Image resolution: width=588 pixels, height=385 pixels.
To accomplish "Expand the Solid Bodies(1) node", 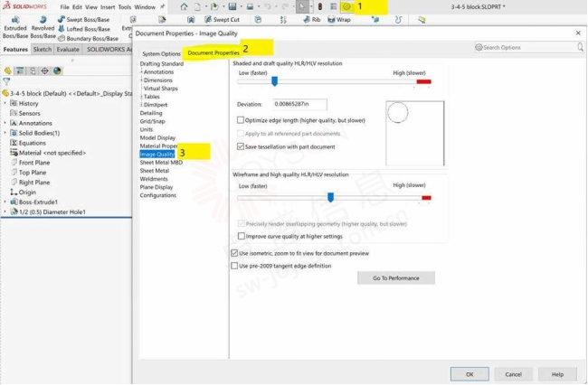I will click(5, 133).
